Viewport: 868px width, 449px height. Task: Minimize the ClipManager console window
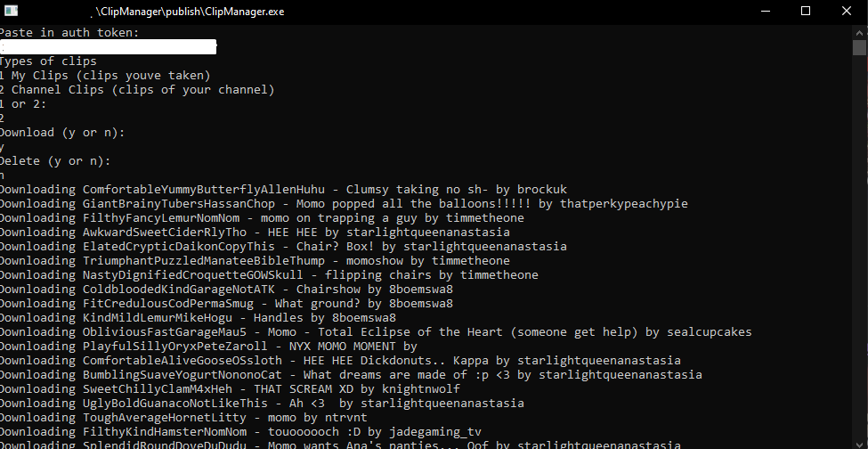[x=766, y=11]
